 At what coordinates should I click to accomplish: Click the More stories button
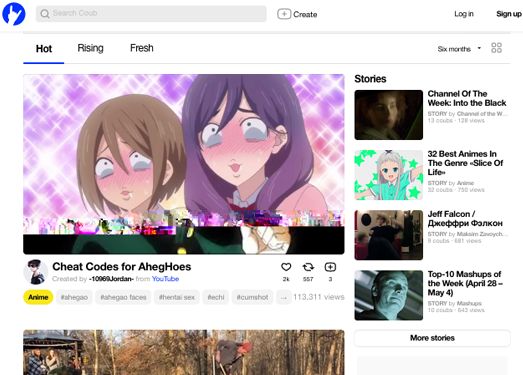point(432,338)
